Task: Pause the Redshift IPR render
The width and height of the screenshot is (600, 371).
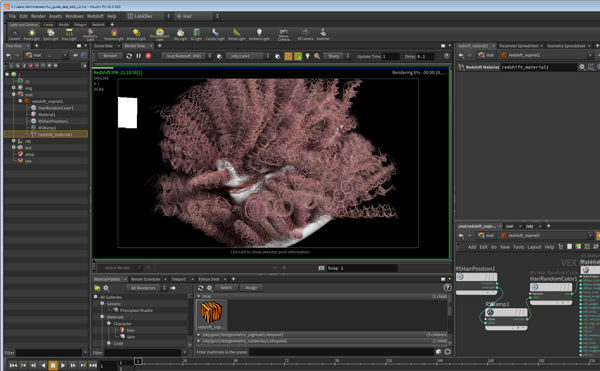Action: 139,56
